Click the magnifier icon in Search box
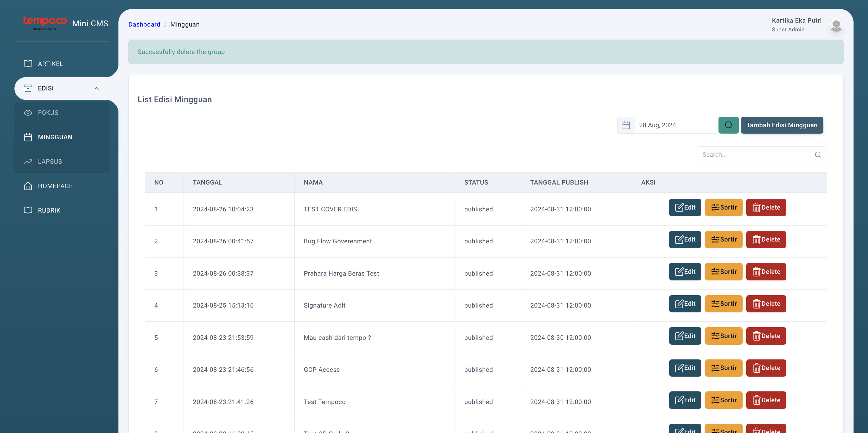This screenshot has height=433, width=868. [x=818, y=155]
